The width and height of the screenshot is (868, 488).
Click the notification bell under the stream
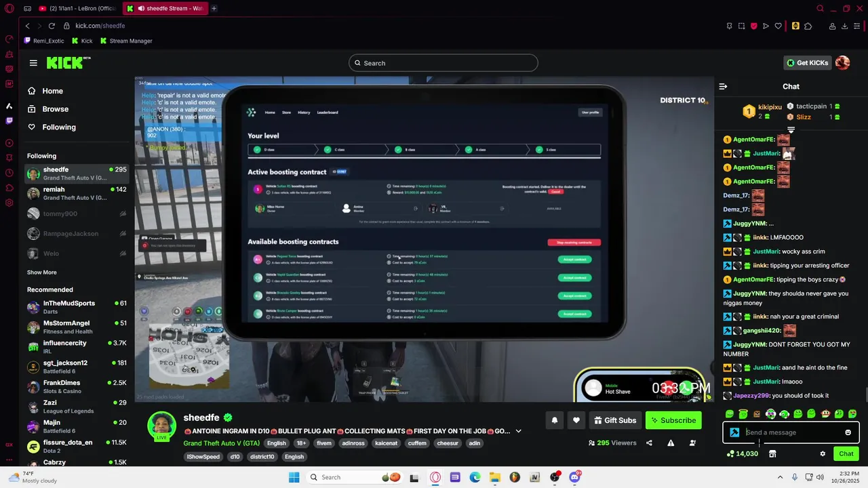click(x=554, y=420)
